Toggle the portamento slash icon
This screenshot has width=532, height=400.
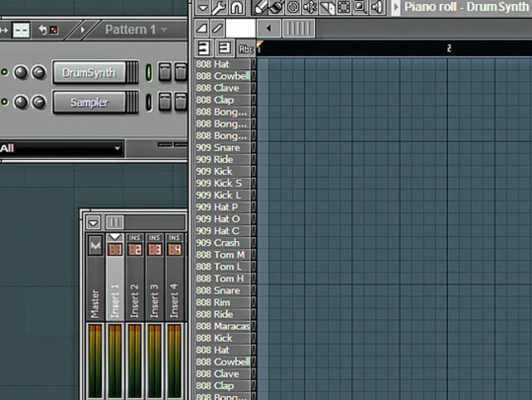pyautogui.click(x=217, y=28)
